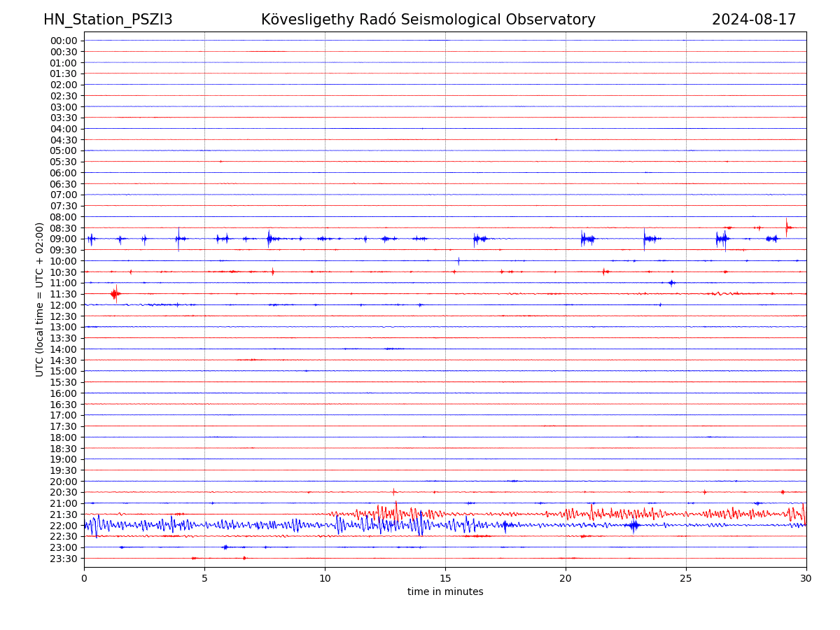
Task: Select the 21:30 row label
Action: pyautogui.click(x=64, y=514)
